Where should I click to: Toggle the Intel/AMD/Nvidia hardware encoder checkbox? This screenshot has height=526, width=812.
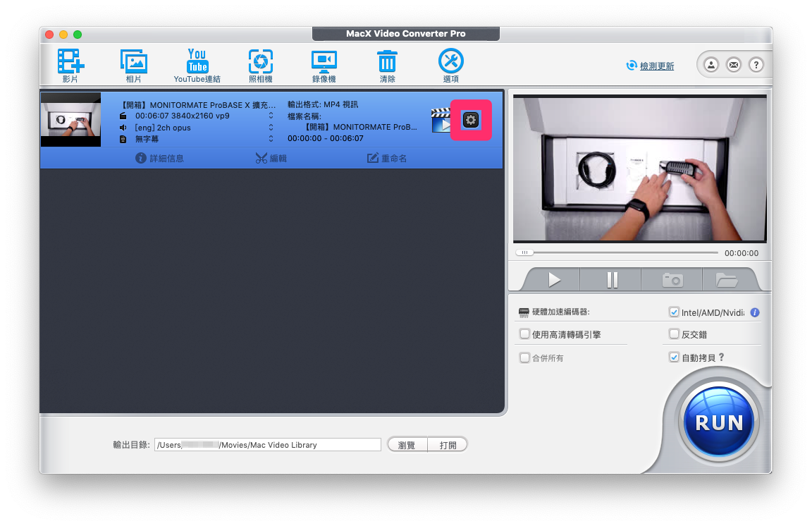pyautogui.click(x=674, y=312)
